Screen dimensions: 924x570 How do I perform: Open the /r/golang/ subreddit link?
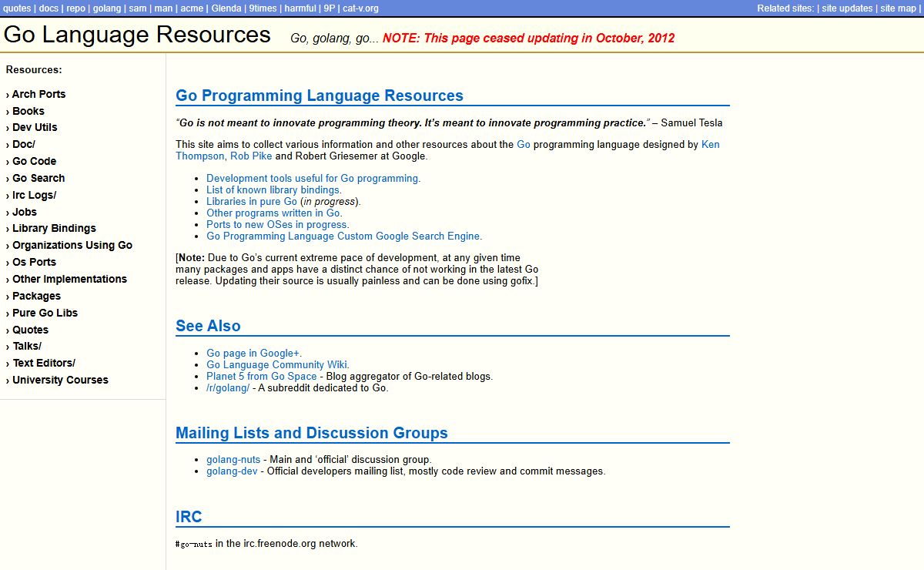228,388
